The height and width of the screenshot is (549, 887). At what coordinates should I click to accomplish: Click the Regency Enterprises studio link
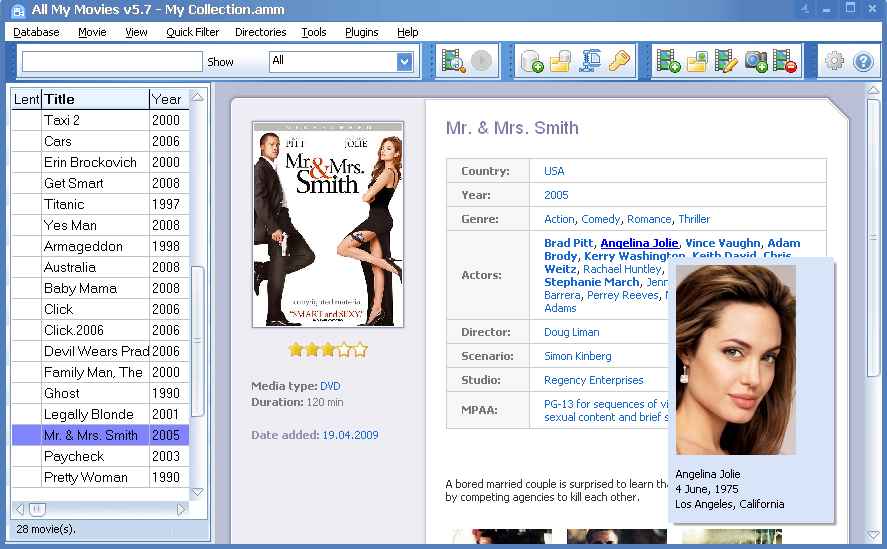(593, 380)
